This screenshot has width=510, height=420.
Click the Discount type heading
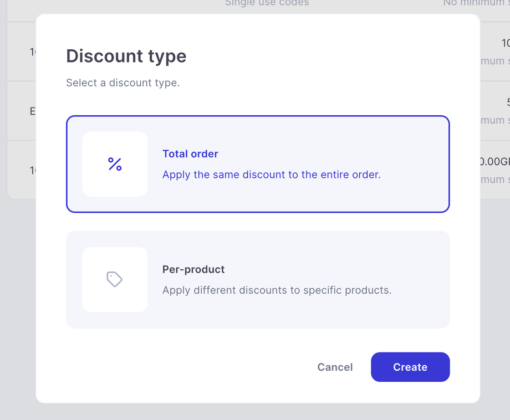click(125, 56)
